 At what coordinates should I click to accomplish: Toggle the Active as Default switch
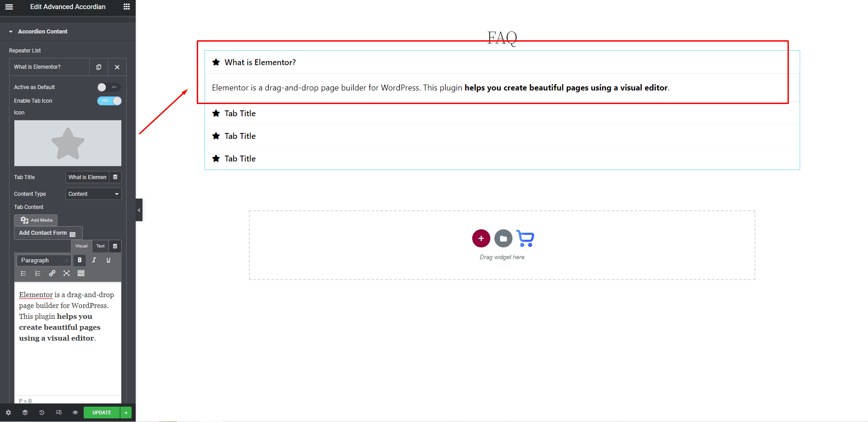[109, 87]
